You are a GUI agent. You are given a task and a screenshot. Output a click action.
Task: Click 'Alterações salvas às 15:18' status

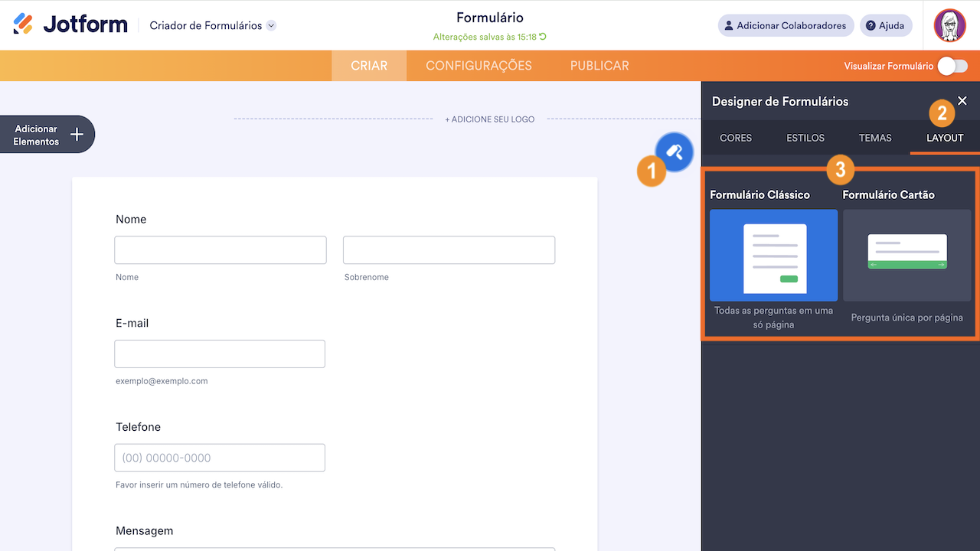[x=485, y=37]
